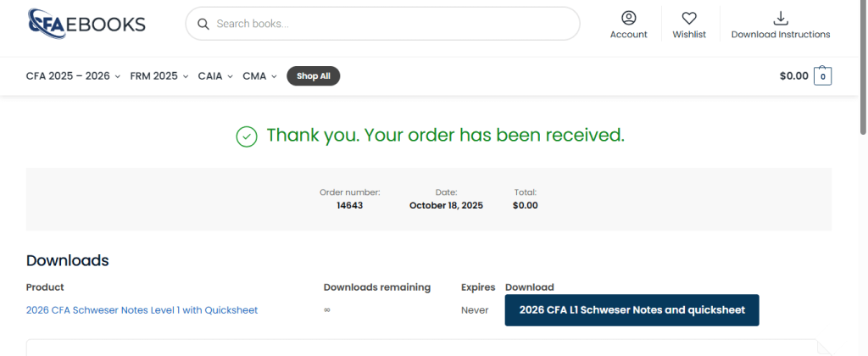Focus the Search books input field
Image resolution: width=868 pixels, height=356 pixels.
tap(390, 24)
